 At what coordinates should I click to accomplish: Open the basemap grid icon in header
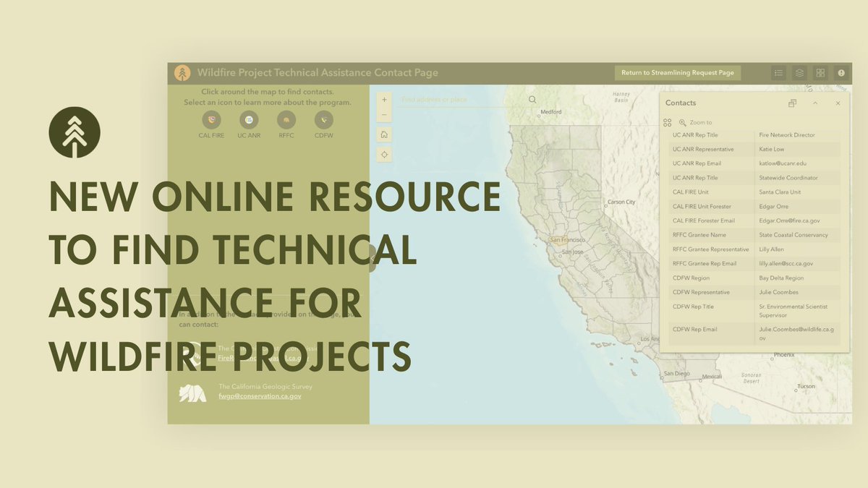click(x=820, y=73)
